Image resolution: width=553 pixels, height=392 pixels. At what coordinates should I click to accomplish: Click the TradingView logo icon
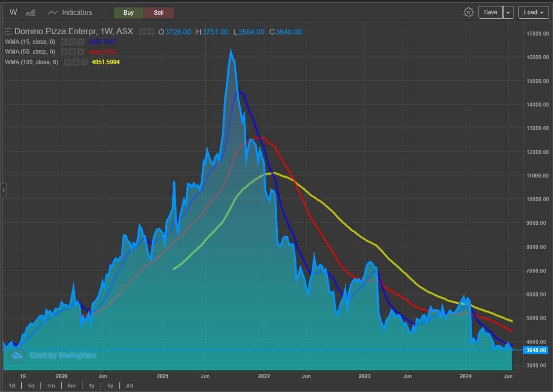pyautogui.click(x=17, y=356)
